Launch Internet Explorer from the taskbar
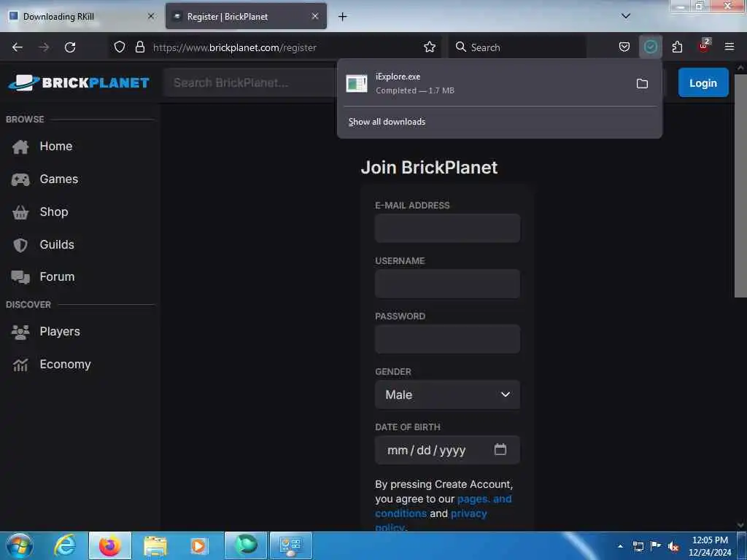Screen dimensions: 747x560 click(64, 545)
